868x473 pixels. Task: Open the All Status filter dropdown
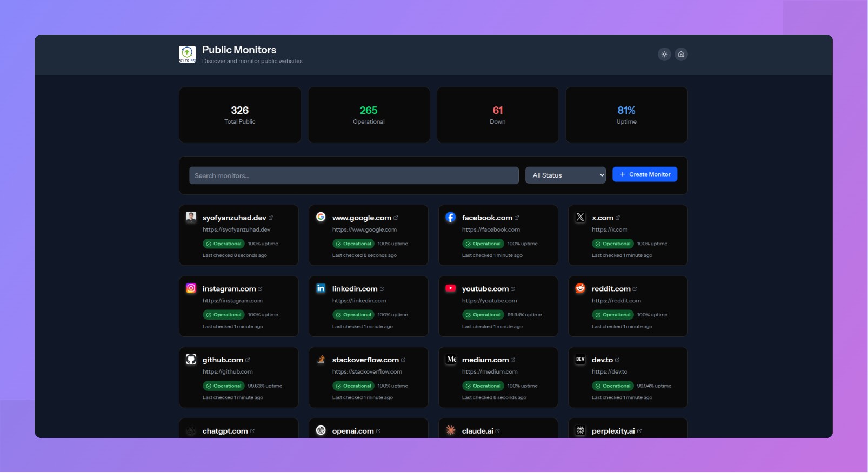coord(565,175)
